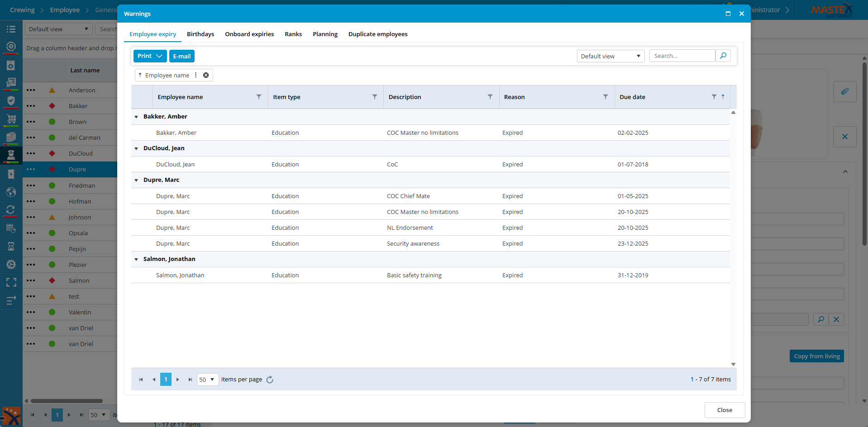Screen dimensions: 868x427
Task: Collapse the Salmon, Jonathan group
Action: pyautogui.click(x=136, y=259)
